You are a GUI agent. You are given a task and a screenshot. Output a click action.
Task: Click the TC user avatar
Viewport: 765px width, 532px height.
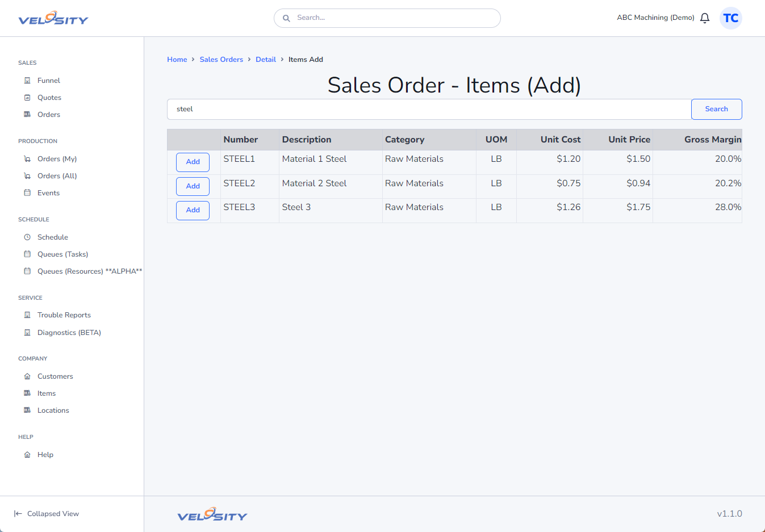pyautogui.click(x=731, y=18)
